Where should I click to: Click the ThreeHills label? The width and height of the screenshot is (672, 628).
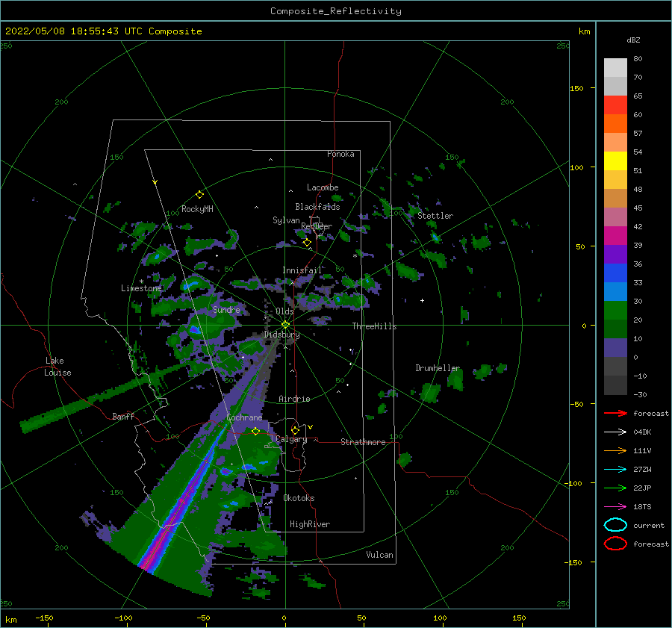[374, 326]
